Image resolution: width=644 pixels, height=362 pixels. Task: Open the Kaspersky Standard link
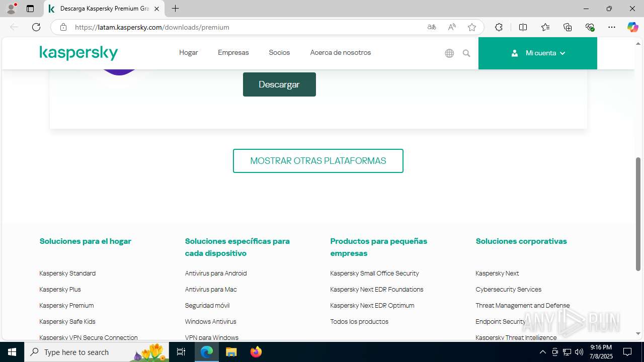coord(67,274)
